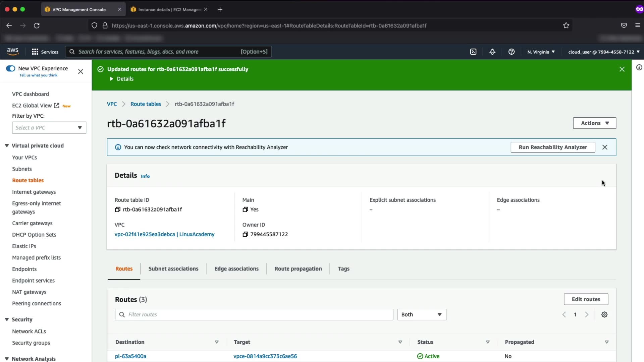Open the Both filter dropdown
644x362 pixels.
[422, 314]
